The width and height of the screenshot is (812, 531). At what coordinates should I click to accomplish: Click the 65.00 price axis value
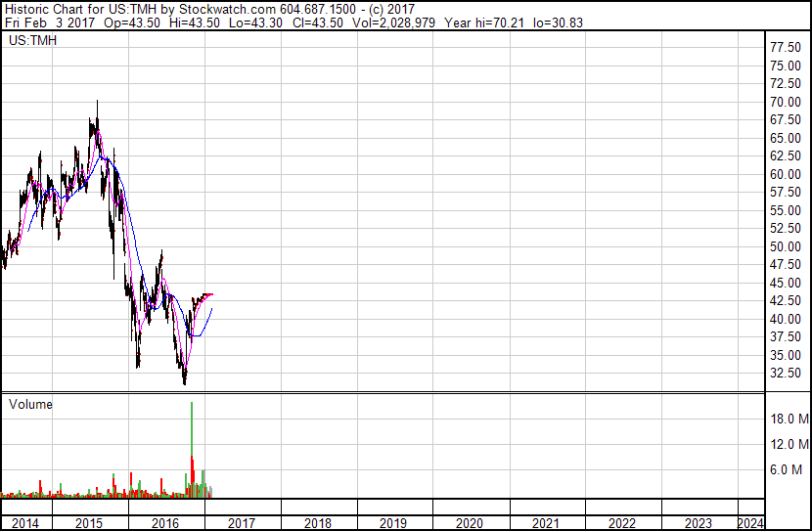pos(786,138)
